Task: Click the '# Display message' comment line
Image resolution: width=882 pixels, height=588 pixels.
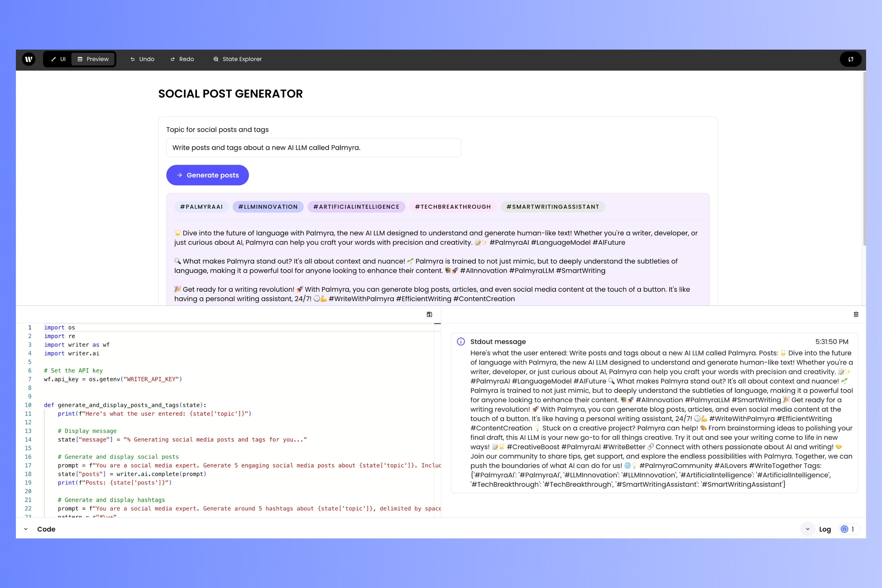Action: [x=87, y=431]
